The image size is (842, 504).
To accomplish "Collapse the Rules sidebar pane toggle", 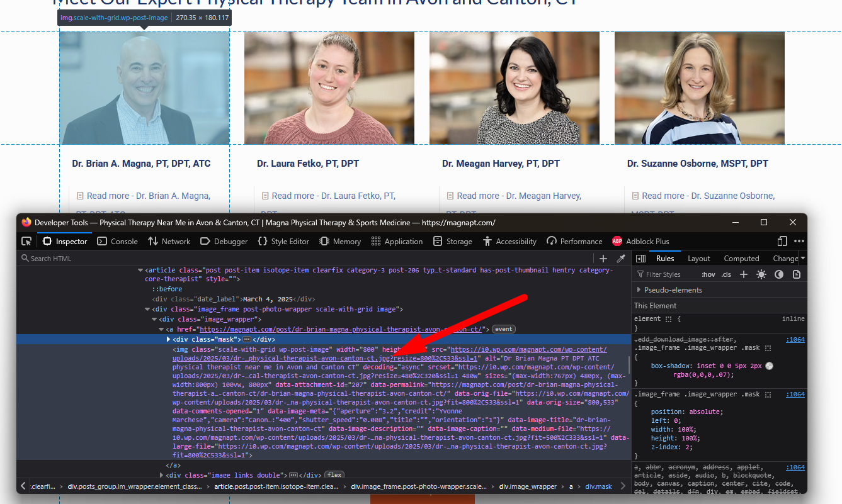I will [x=640, y=259].
